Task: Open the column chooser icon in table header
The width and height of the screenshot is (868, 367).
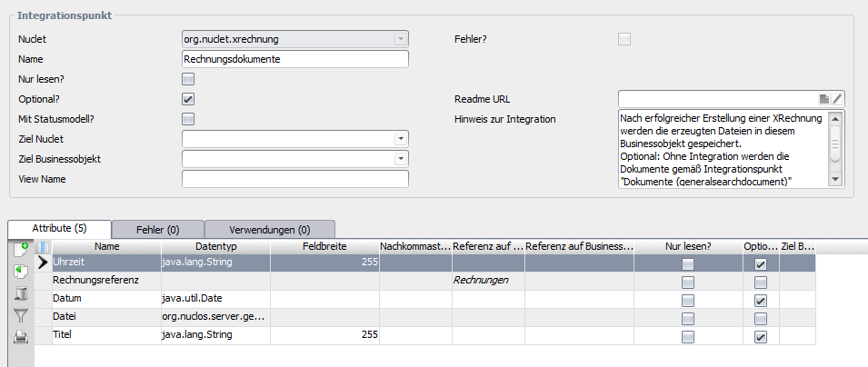Action: coord(44,246)
